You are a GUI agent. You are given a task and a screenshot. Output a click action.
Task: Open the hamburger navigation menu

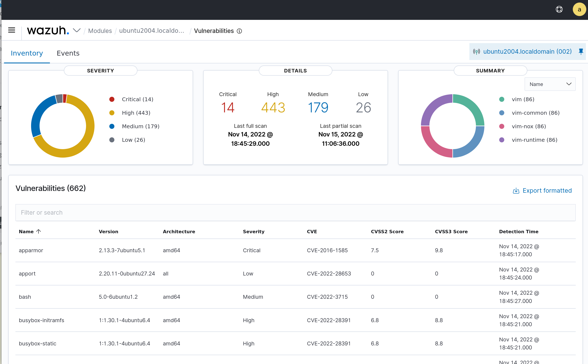pos(12,30)
